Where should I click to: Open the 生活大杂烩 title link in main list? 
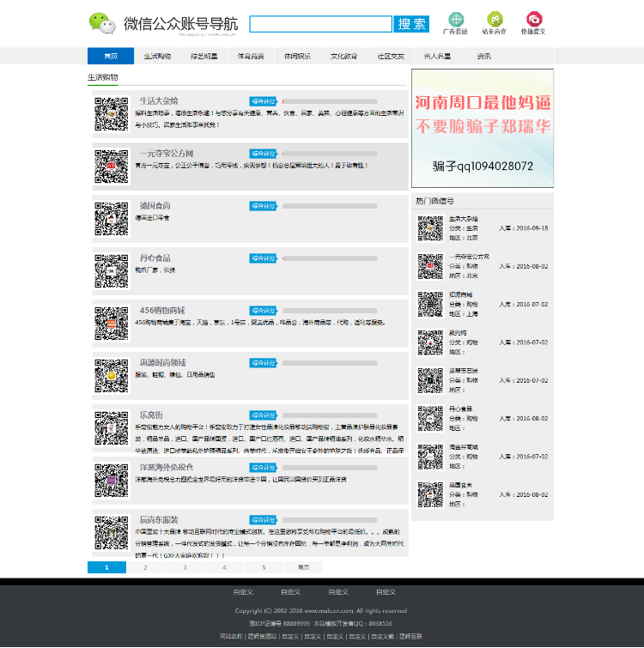tap(159, 101)
